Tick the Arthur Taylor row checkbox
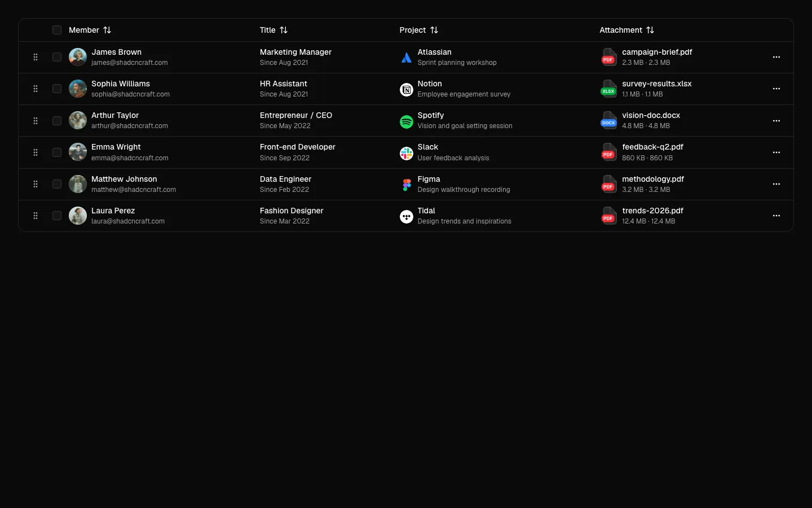Screen dimensions: 812x508 click(57, 121)
